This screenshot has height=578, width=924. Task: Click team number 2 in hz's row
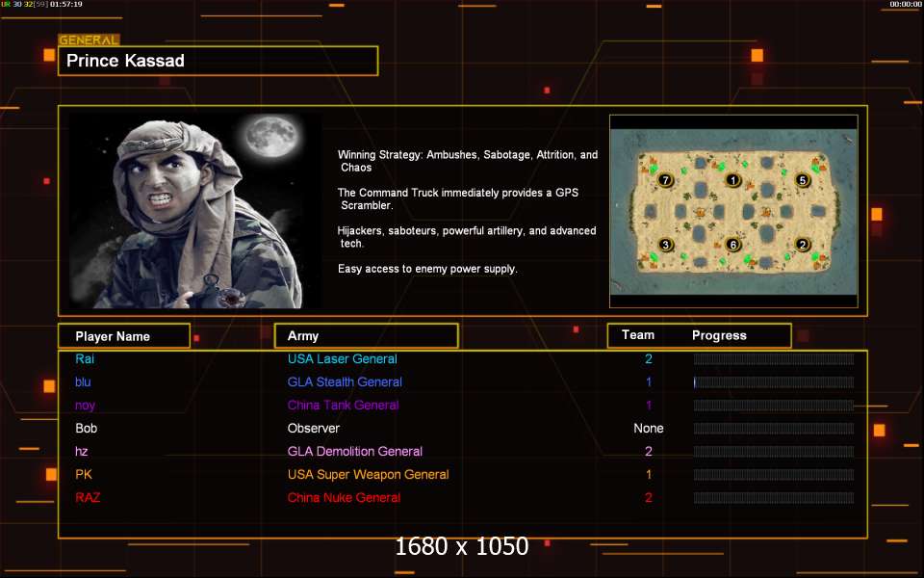tap(648, 451)
